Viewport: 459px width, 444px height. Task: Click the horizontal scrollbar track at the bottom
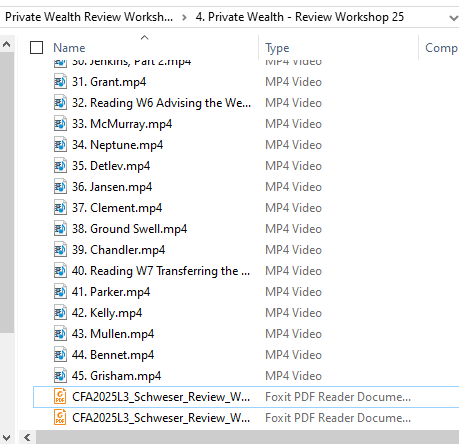(247, 437)
